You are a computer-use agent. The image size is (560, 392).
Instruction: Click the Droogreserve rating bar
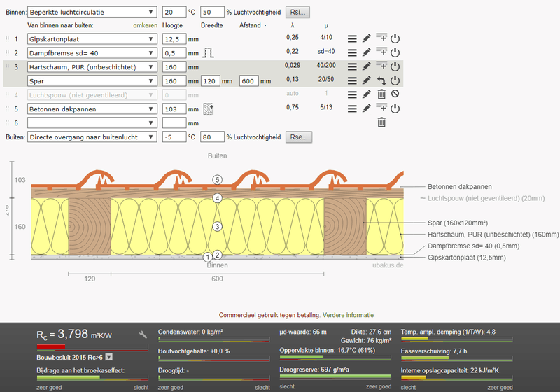tap(335, 377)
